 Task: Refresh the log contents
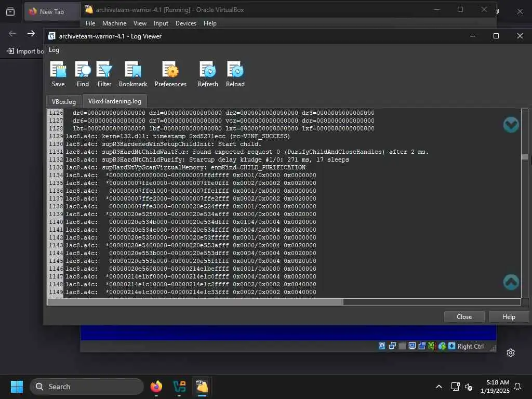pos(208,74)
